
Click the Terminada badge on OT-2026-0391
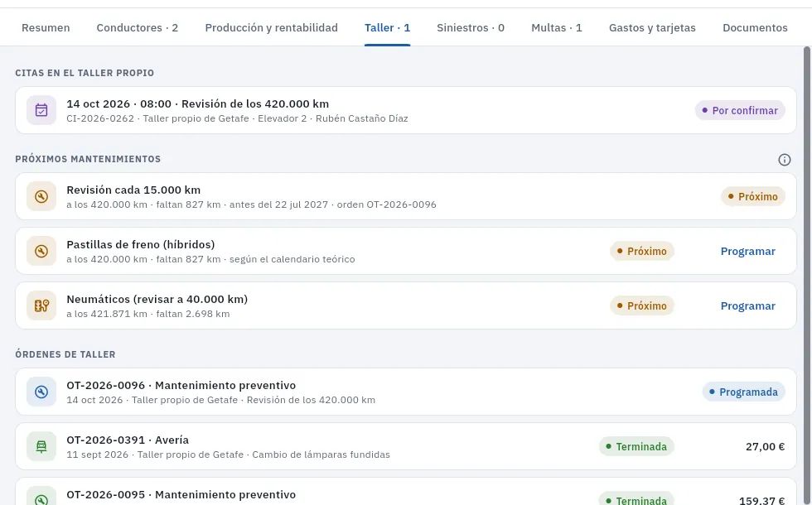pyautogui.click(x=636, y=446)
